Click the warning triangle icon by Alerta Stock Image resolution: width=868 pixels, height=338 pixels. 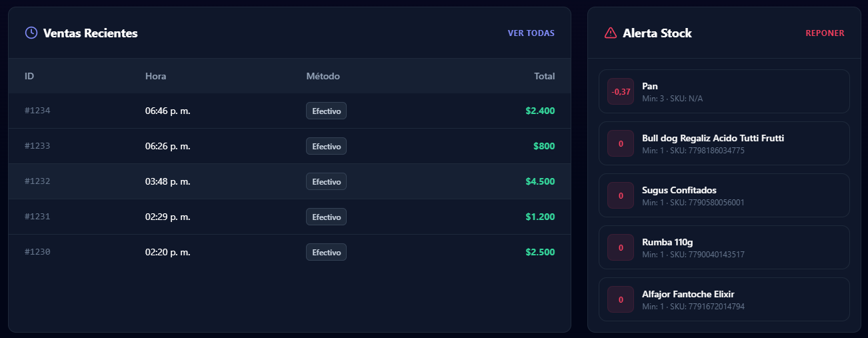pyautogui.click(x=610, y=33)
